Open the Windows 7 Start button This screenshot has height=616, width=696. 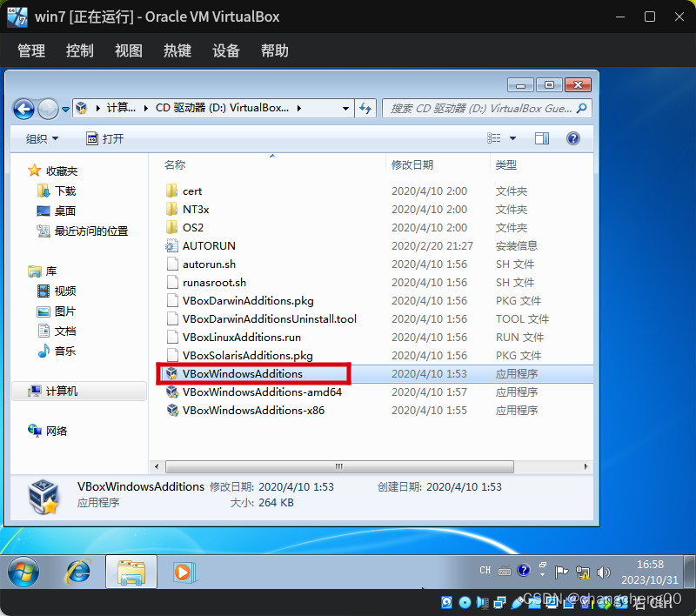(23, 572)
